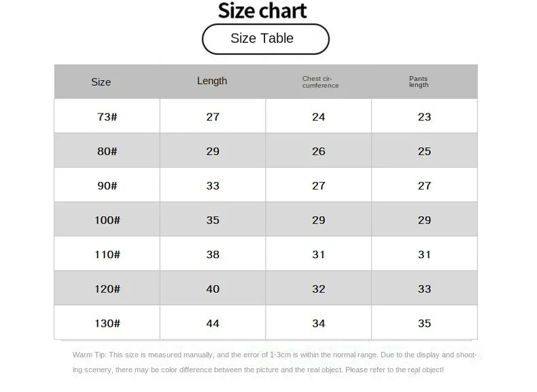This screenshot has width=537, height=392.
Task: Click the Size chart heading
Action: pos(262,11)
